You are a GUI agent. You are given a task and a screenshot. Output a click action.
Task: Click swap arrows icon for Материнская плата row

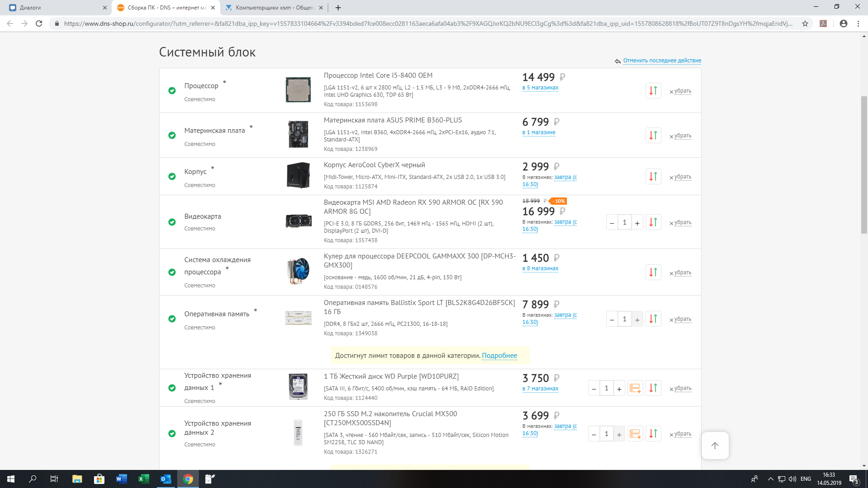653,135
